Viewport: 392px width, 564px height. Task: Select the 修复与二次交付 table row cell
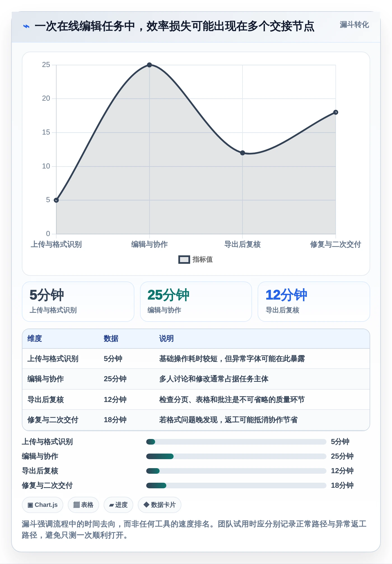pos(53,420)
